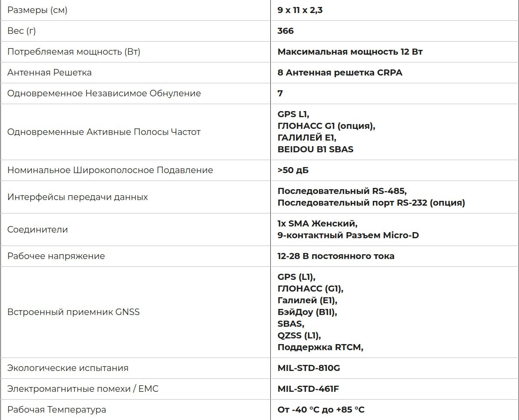Click "1x SMA Женский" connector text
This screenshot has height=420, width=519.
point(317,224)
